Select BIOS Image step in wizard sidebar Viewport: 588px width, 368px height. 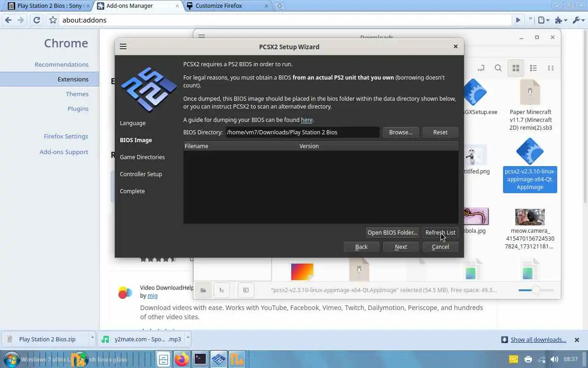pyautogui.click(x=136, y=140)
